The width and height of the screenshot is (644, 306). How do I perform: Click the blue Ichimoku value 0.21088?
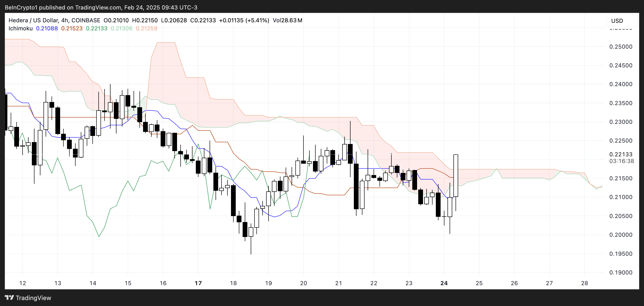click(47, 28)
